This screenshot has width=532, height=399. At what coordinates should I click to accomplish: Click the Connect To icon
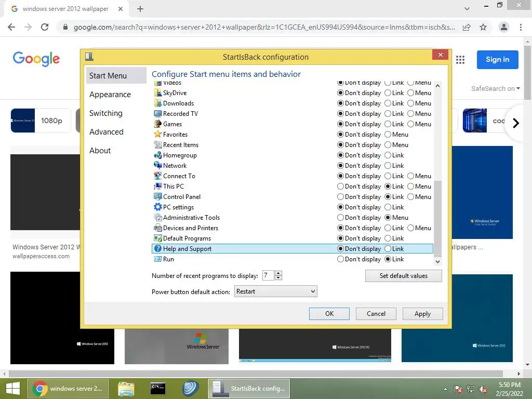coord(158,176)
